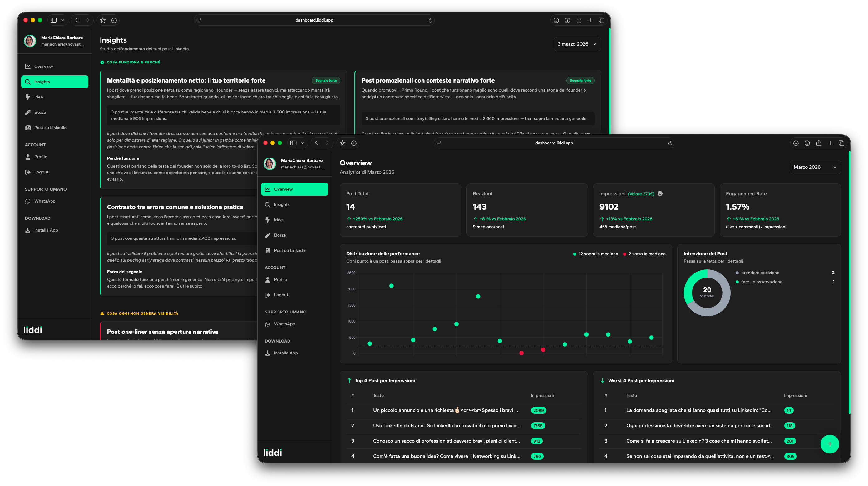Screen dimensions: 868x486
Task: Expand sidebar toggle chevron in front window
Action: (x=302, y=143)
